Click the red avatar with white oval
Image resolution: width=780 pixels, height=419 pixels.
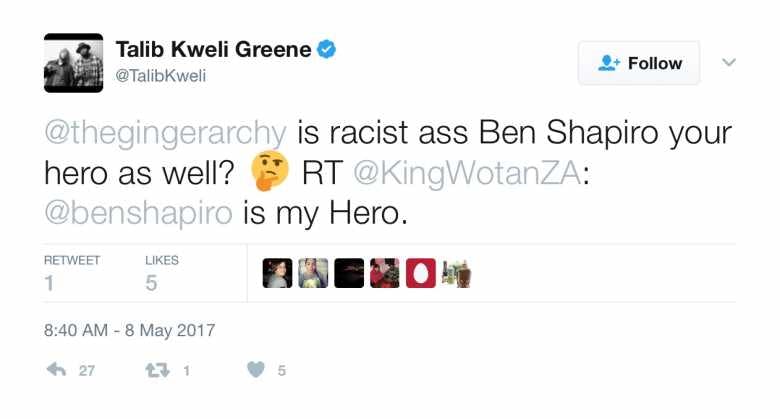pos(420,273)
